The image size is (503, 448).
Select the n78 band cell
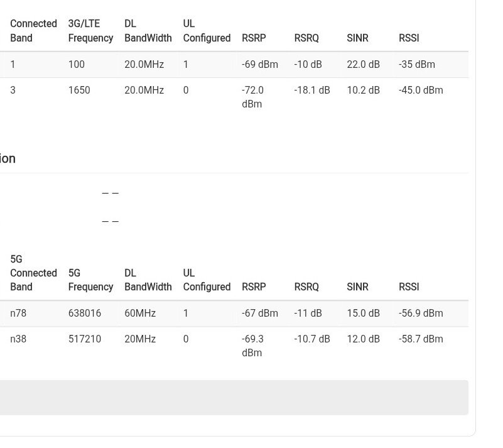pyautogui.click(x=18, y=313)
